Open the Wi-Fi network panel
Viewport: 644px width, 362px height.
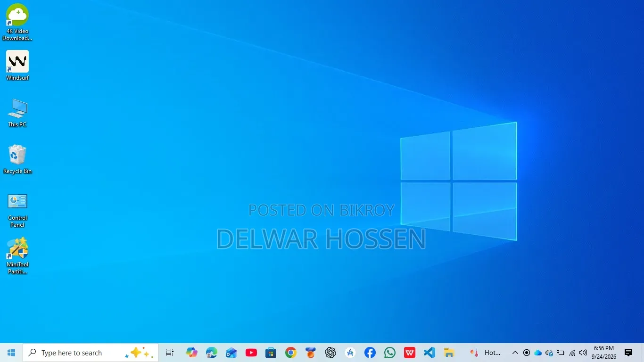[x=572, y=353]
